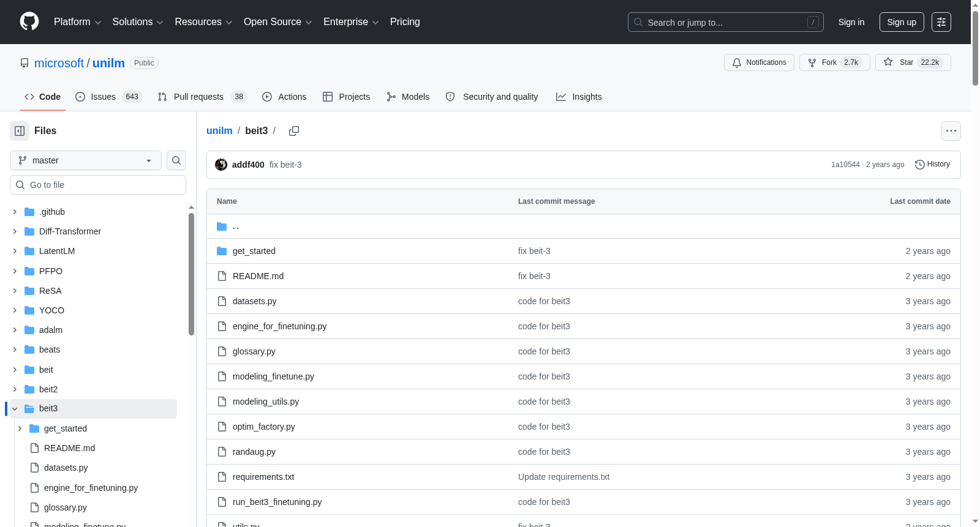Open the Projects tab

pos(346,97)
